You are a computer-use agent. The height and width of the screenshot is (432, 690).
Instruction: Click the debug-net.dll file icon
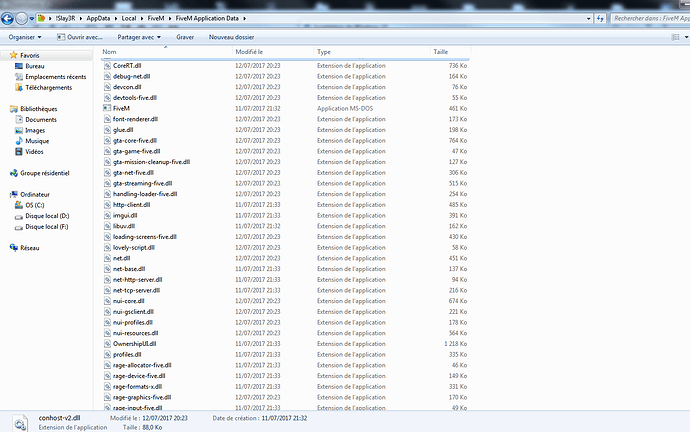pos(107,76)
